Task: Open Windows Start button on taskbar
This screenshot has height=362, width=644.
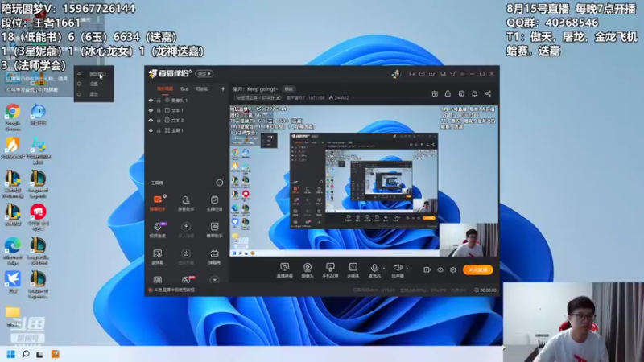Action: (x=11, y=354)
